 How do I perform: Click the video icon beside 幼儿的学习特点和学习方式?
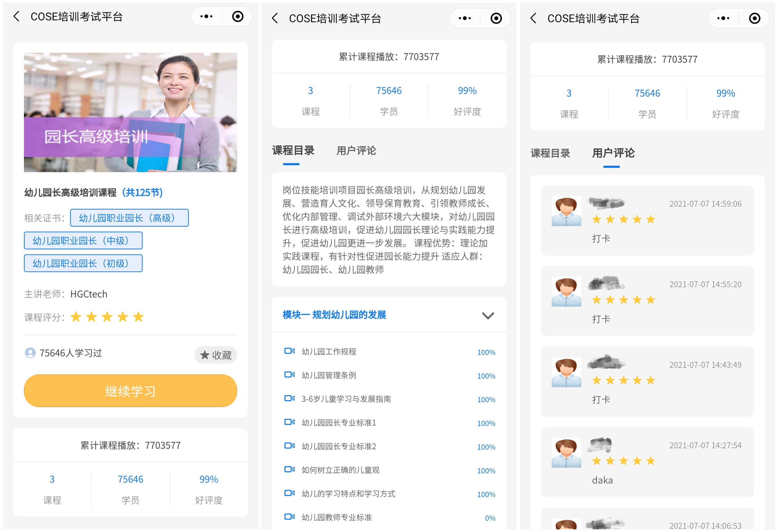(289, 493)
